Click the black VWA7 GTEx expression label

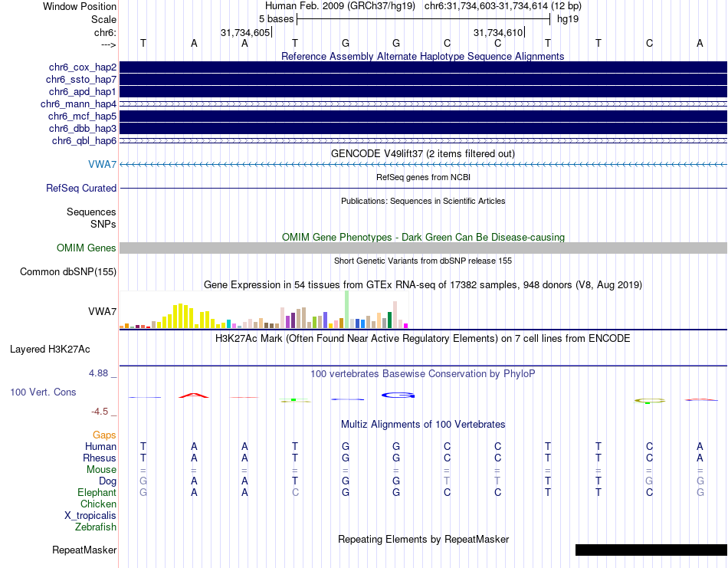102,312
